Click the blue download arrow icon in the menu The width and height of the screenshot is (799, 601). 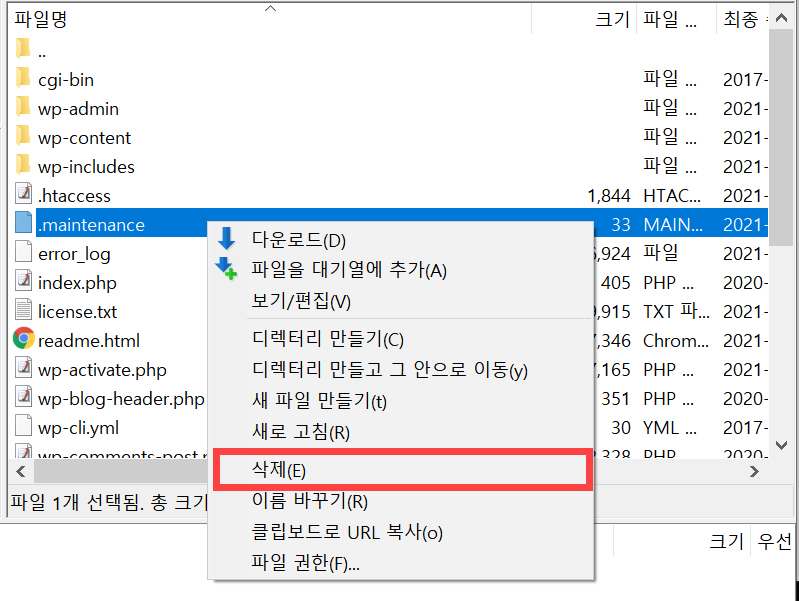click(x=227, y=239)
